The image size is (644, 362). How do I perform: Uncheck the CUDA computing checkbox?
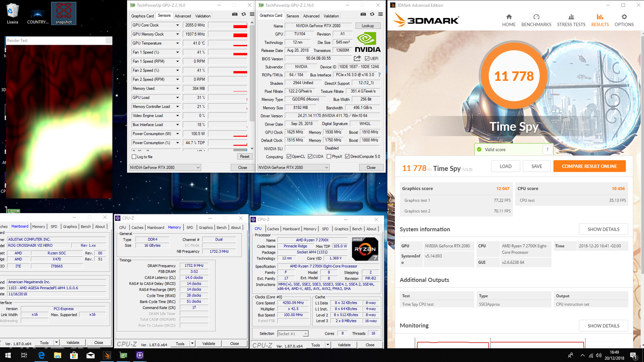[x=310, y=156]
